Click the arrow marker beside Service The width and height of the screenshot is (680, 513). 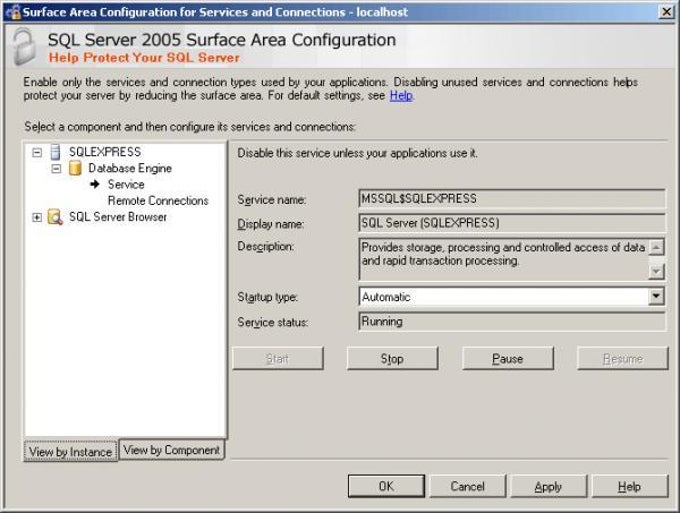95,184
